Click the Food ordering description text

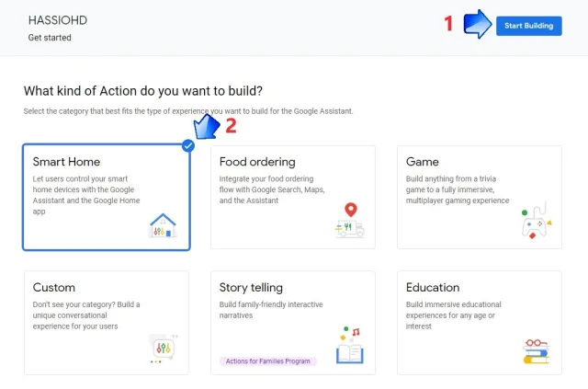point(272,189)
